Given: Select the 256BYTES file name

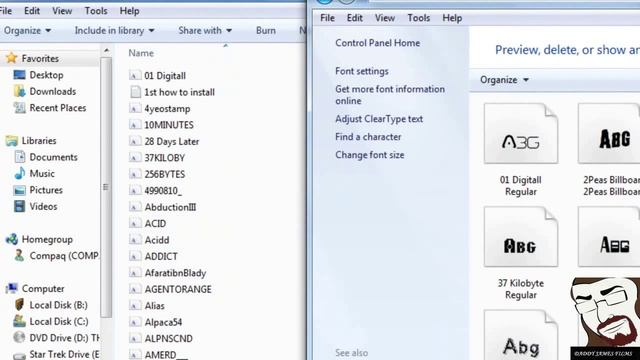Looking at the screenshot, I should click(x=164, y=174).
